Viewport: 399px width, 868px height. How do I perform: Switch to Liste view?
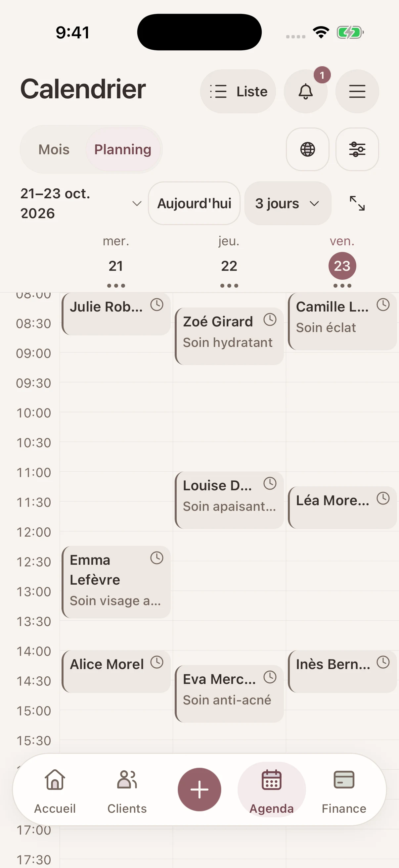pyautogui.click(x=238, y=91)
